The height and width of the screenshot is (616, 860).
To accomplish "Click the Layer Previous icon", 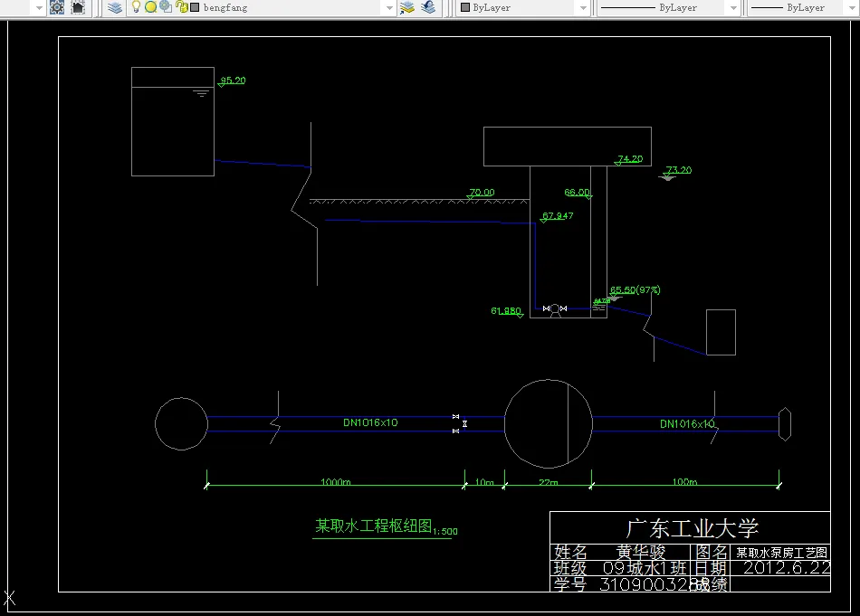I will (428, 7).
